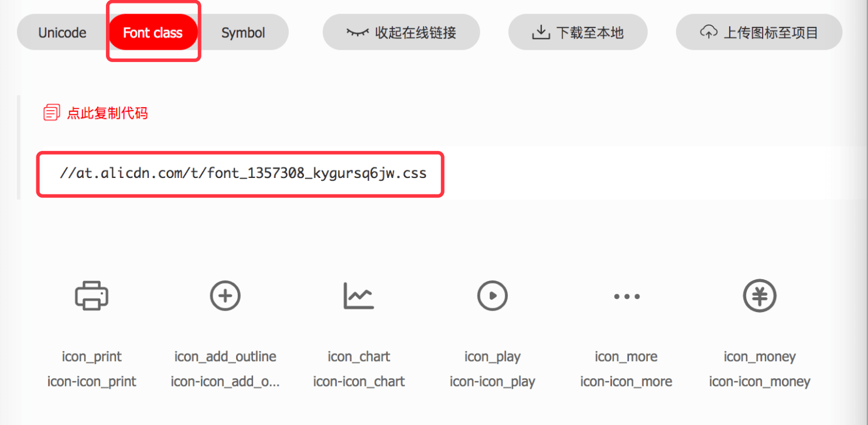
Task: Click the alicdn CSS link text
Action: tap(243, 174)
